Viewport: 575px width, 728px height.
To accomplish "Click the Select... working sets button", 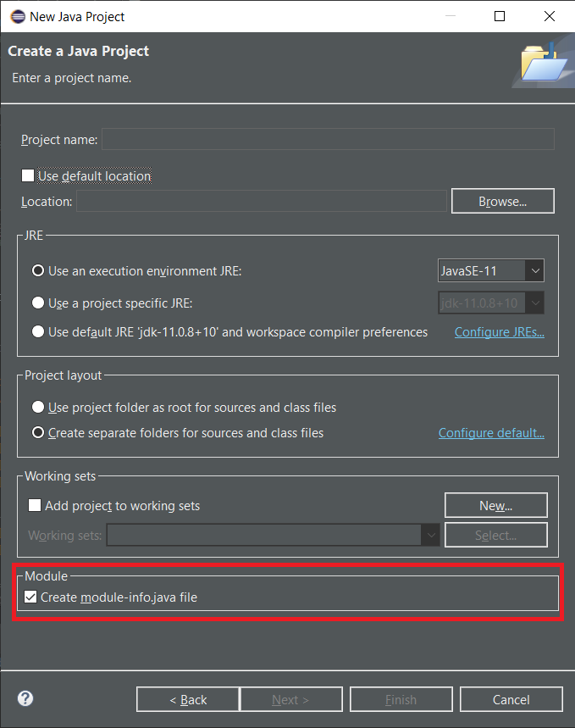I will pos(495,535).
